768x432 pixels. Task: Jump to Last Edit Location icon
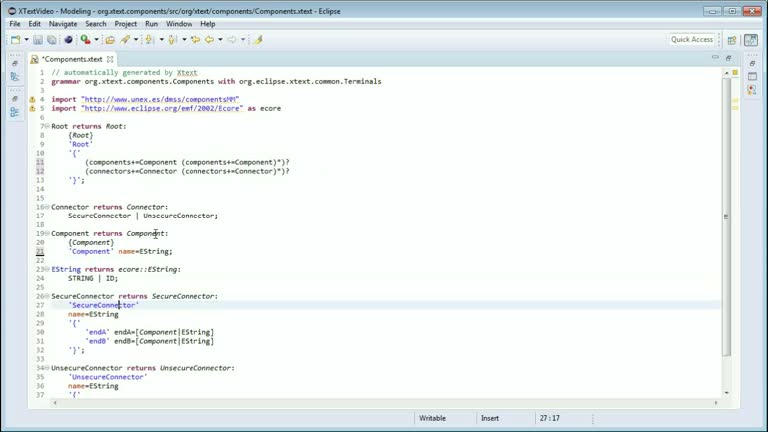(x=195, y=40)
